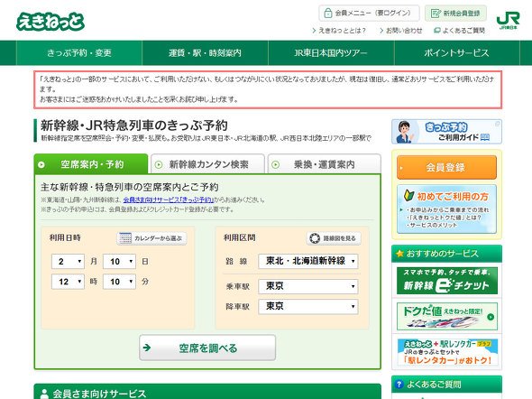The width and height of the screenshot is (532, 399).
Task: Click the guide operator avatar image
Action: click(x=405, y=132)
